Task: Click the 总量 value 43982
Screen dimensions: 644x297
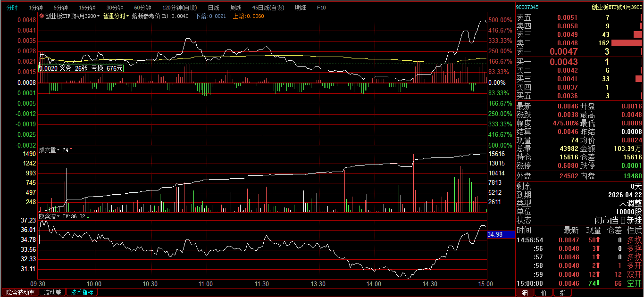Action: [x=569, y=148]
